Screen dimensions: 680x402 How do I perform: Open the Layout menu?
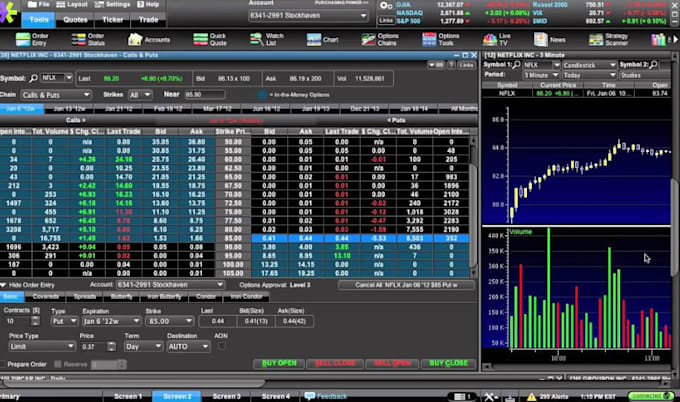tap(72, 5)
